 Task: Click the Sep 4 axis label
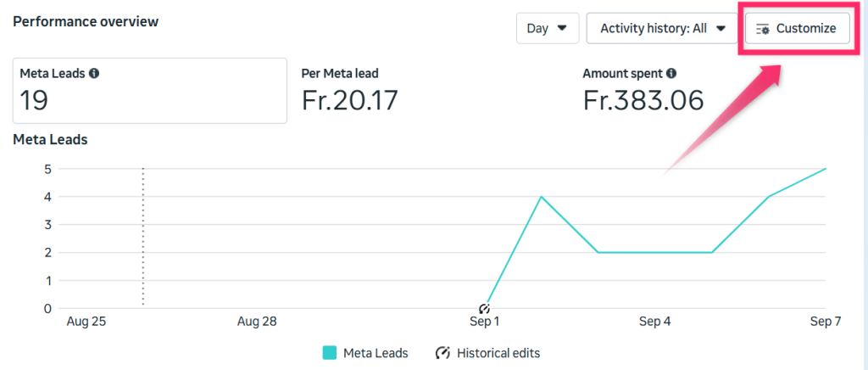pyautogui.click(x=655, y=322)
